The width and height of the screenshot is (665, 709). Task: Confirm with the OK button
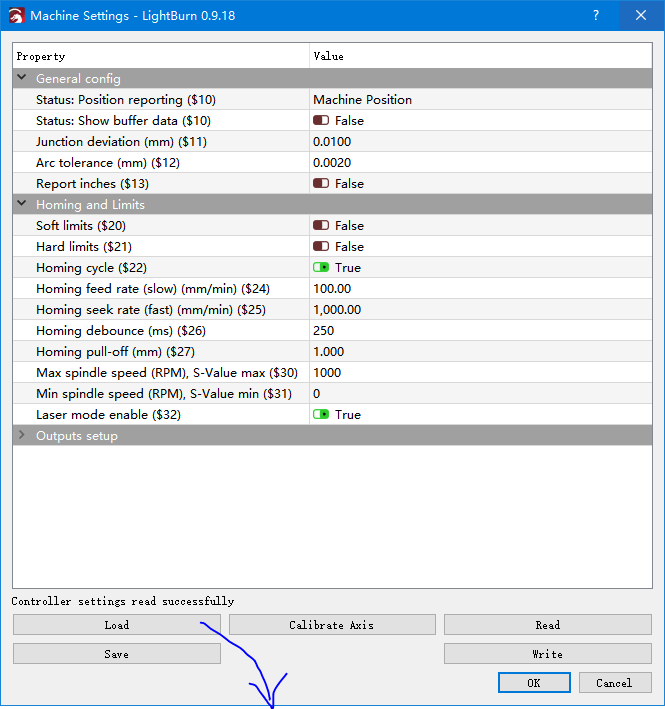click(x=534, y=683)
